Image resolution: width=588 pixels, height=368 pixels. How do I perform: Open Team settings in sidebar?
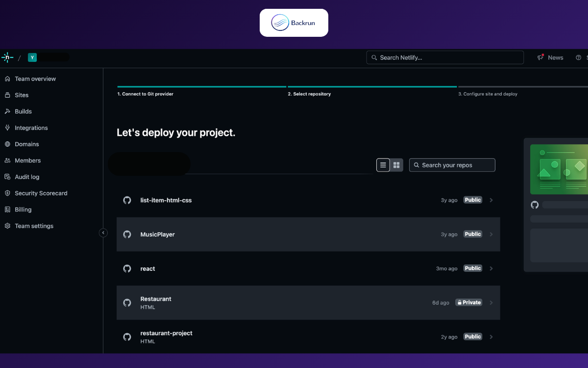(x=34, y=226)
